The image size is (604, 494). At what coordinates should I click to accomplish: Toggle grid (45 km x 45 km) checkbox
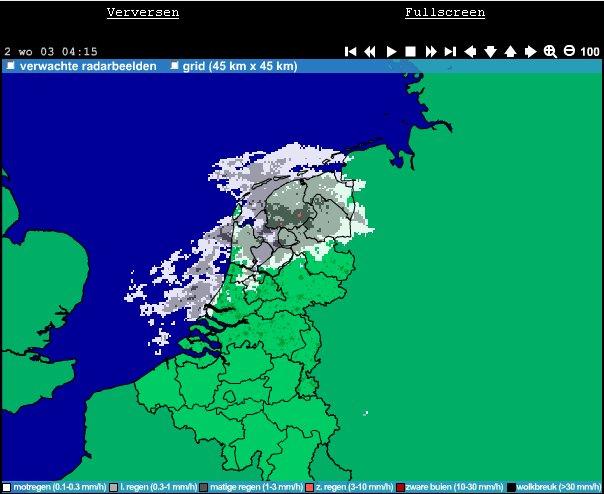[174, 66]
